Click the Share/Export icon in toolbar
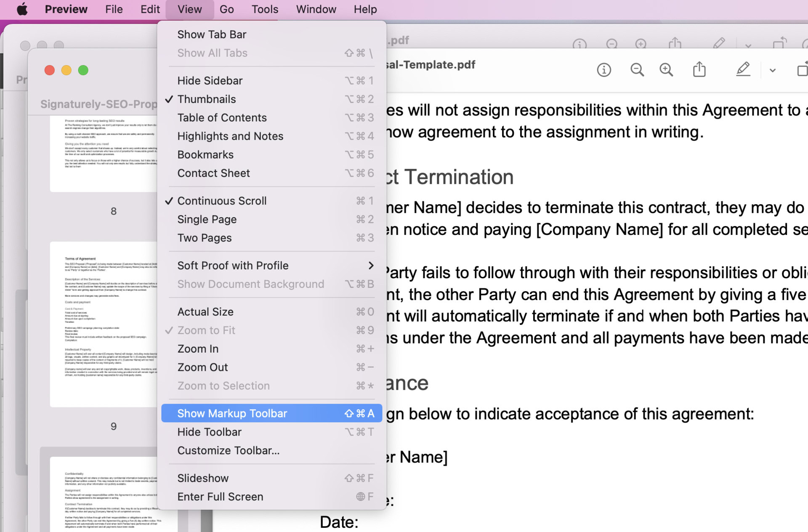808x532 pixels. 700,70
